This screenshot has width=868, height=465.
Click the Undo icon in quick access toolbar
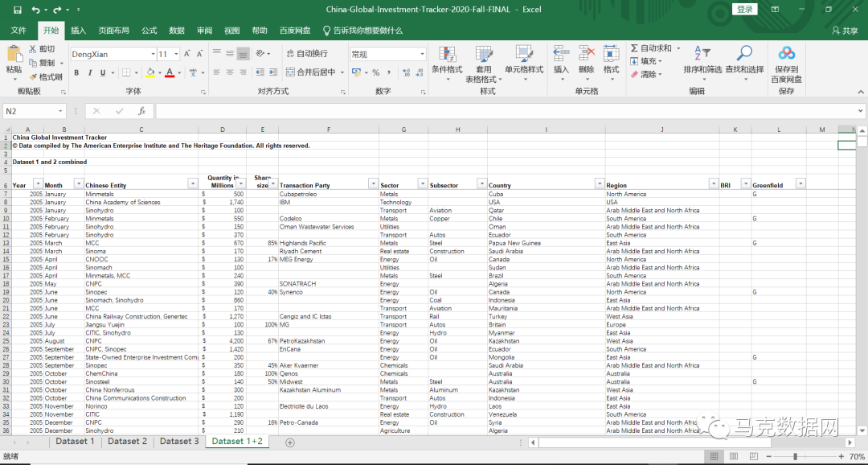pyautogui.click(x=35, y=10)
